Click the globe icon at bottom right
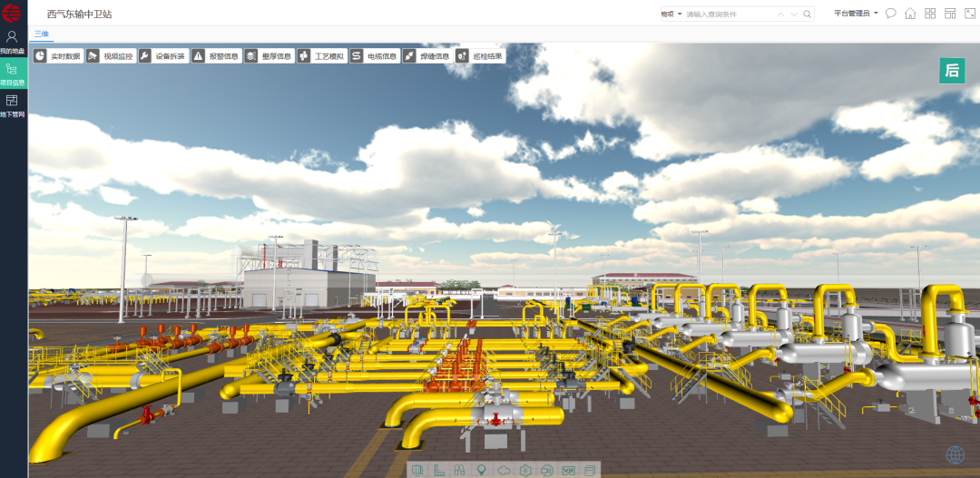 (955, 454)
